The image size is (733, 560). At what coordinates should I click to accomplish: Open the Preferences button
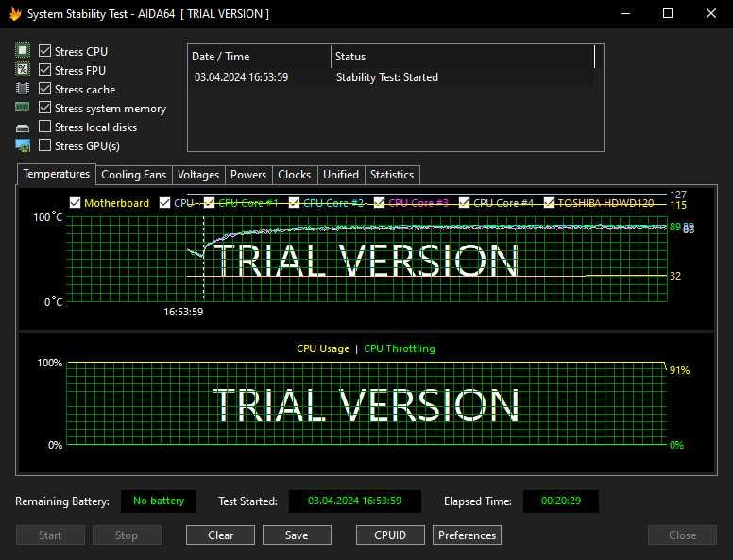click(467, 535)
